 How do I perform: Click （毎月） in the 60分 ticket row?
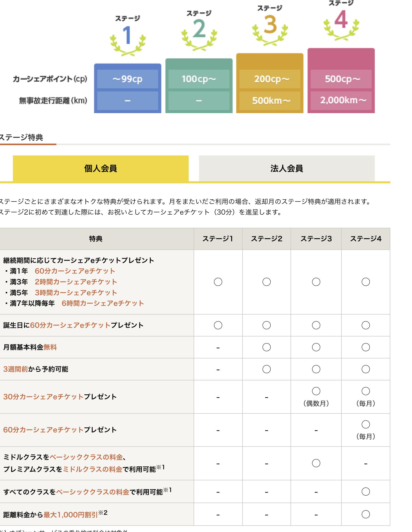[366, 437]
